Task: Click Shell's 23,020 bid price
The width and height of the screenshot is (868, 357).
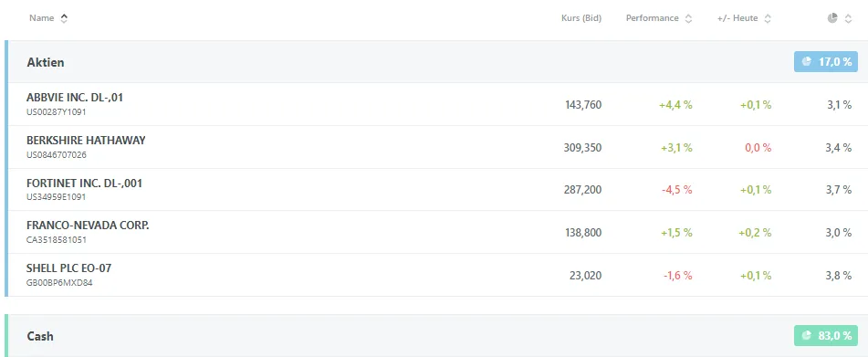Action: [585, 275]
